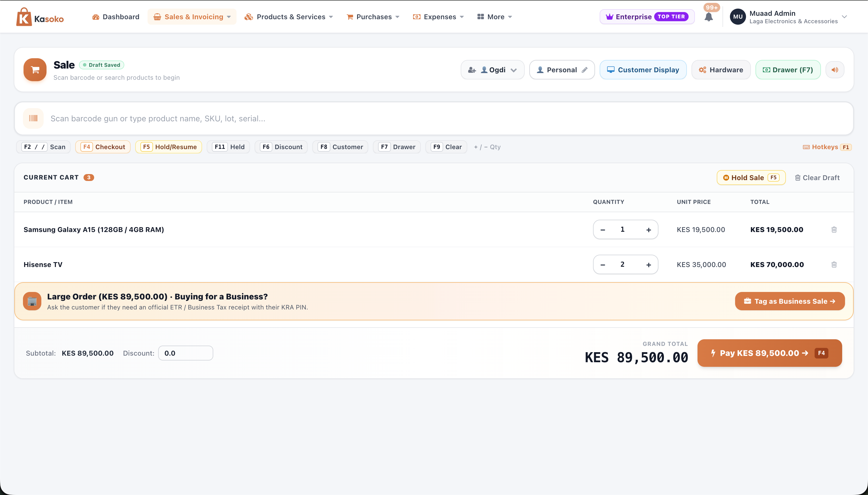The image size is (868, 495).
Task: Decrease Samsung Galaxy A15 quantity
Action: click(602, 230)
